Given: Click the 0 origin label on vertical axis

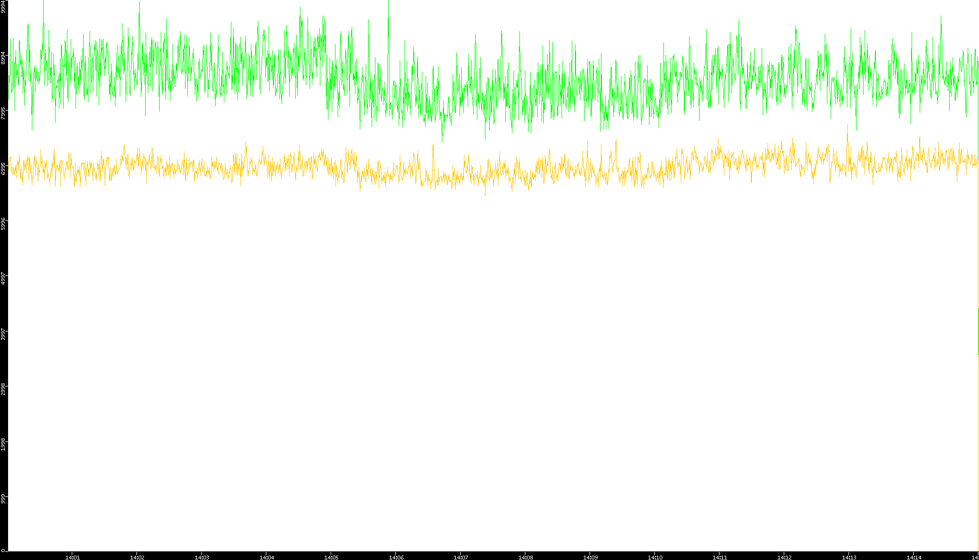Looking at the screenshot, I should point(3,550).
